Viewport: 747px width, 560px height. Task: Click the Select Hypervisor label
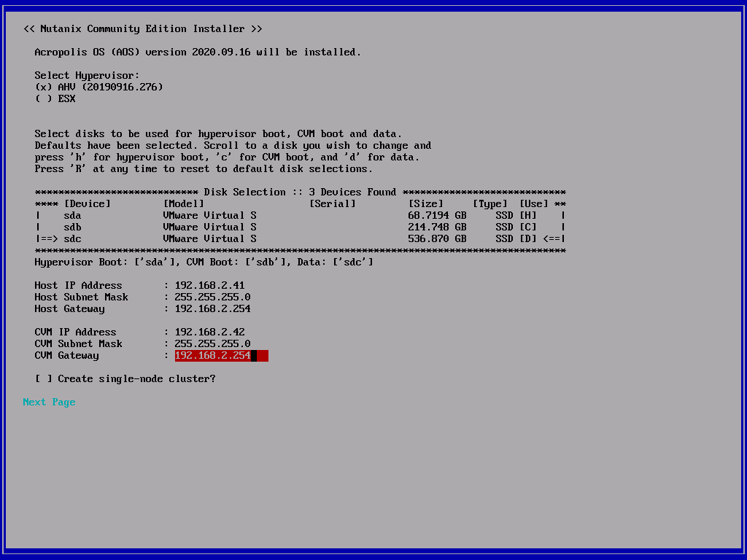point(88,76)
